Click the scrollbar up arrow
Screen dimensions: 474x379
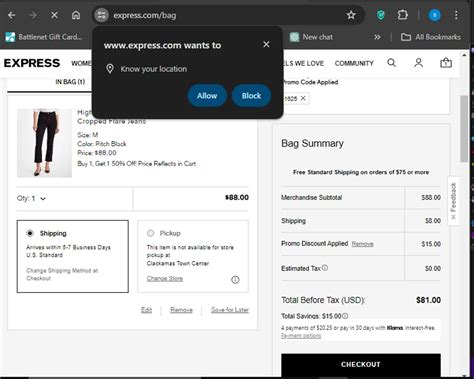pos(464,55)
